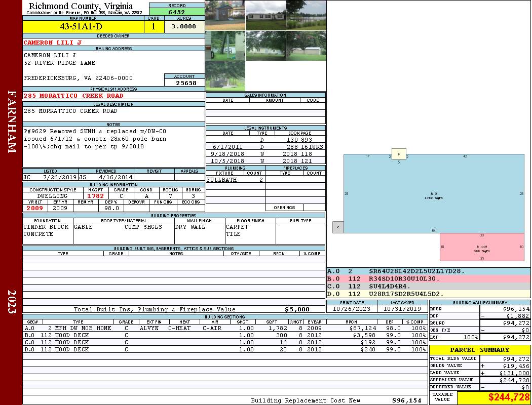
Task: Click the pink B.0 sketch vector legend row
Action: pos(428,278)
